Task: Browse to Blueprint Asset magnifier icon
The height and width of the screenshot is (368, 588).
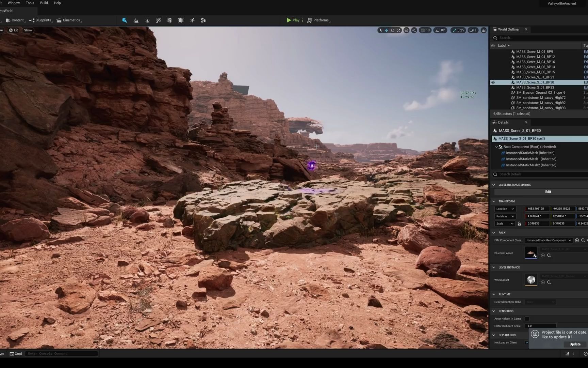Action: [549, 256]
